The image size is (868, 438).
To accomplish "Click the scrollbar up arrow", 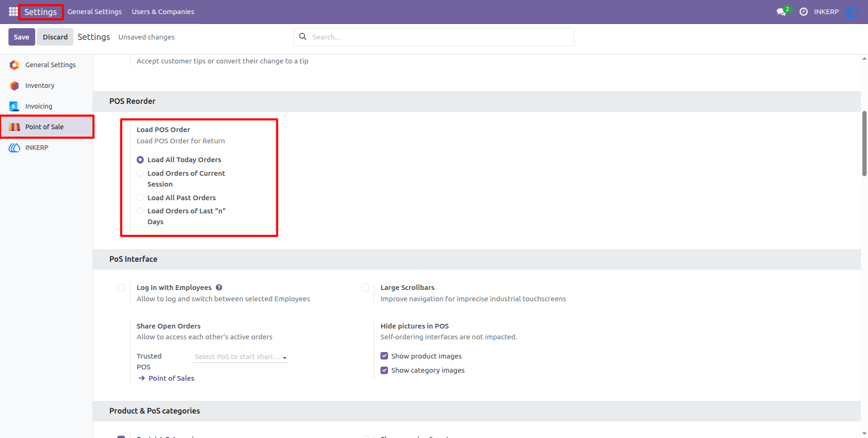I will (864, 59).
